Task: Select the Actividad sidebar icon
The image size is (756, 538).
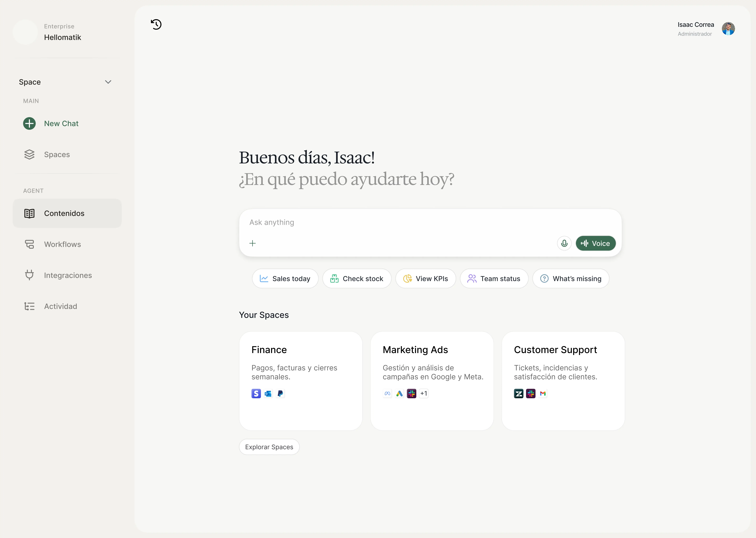Action: pyautogui.click(x=29, y=306)
